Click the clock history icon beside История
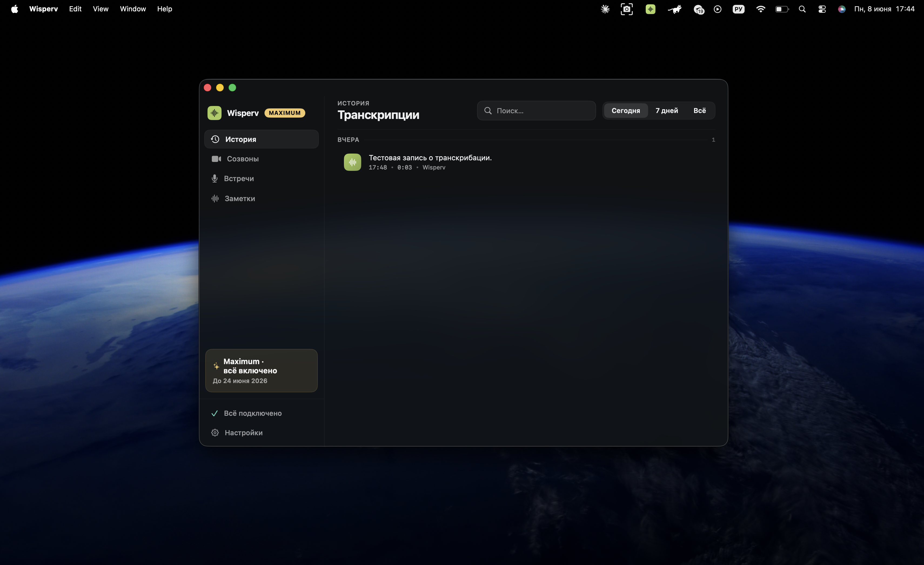 (x=215, y=139)
